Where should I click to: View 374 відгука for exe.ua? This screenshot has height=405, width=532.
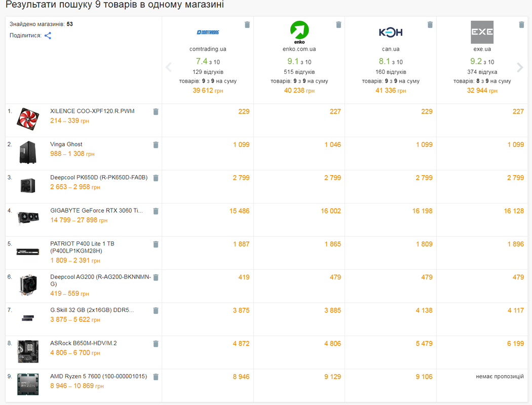coord(482,72)
